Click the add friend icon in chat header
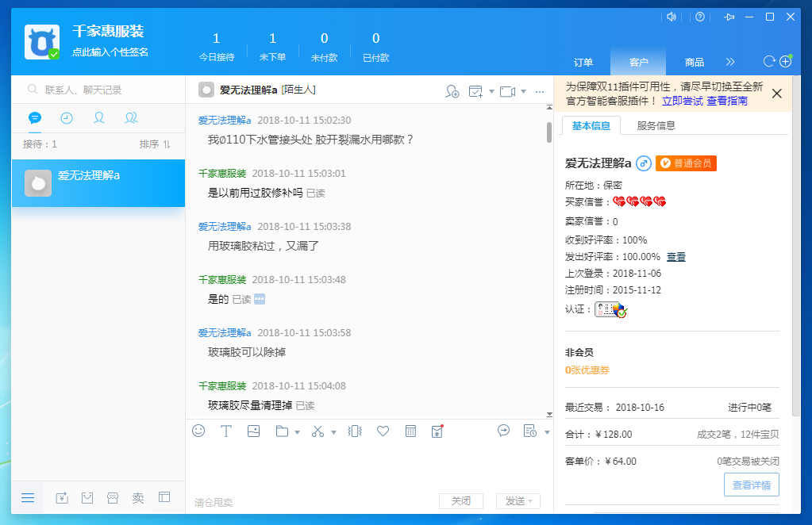812x525 pixels. coord(452,91)
